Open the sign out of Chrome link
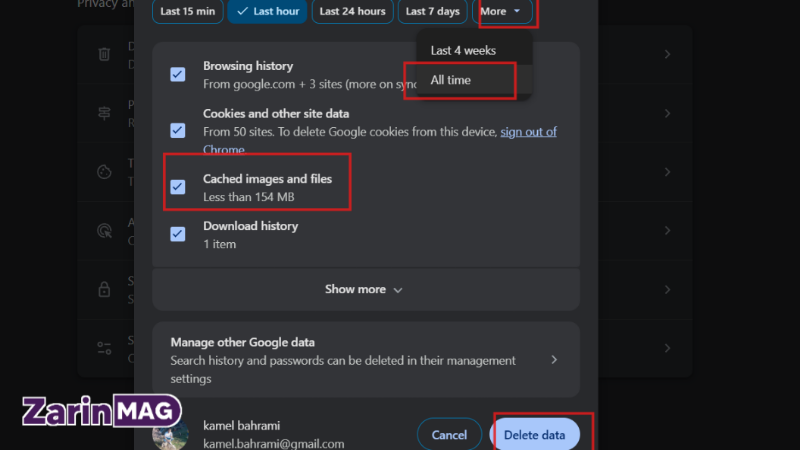This screenshot has width=800, height=450. tap(528, 132)
